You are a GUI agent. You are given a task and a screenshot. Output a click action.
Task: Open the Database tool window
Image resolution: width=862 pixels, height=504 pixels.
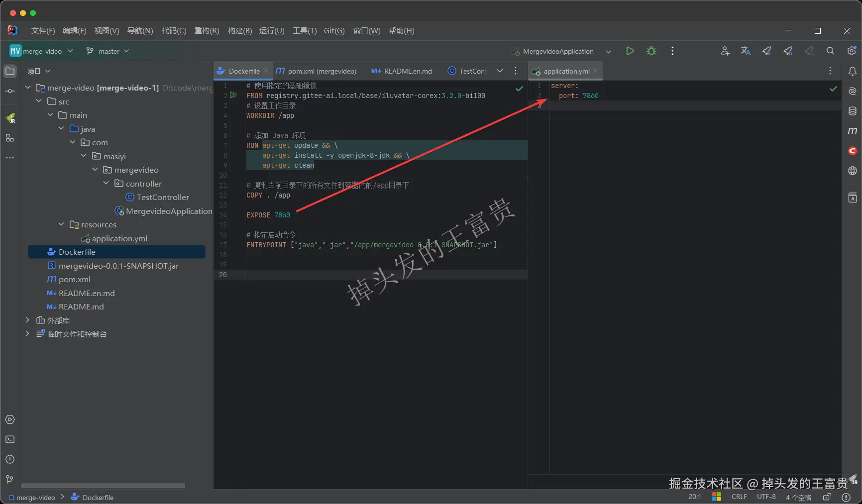click(x=853, y=111)
